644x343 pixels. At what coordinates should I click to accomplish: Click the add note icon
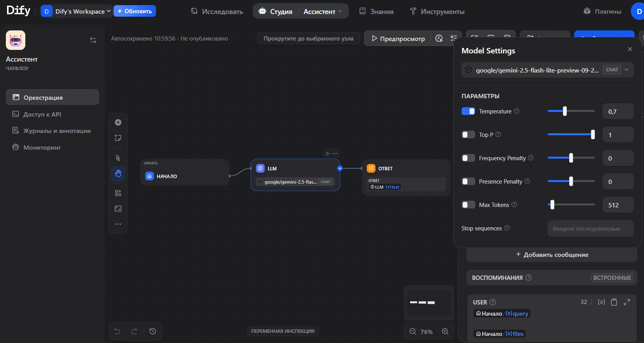[x=118, y=138]
